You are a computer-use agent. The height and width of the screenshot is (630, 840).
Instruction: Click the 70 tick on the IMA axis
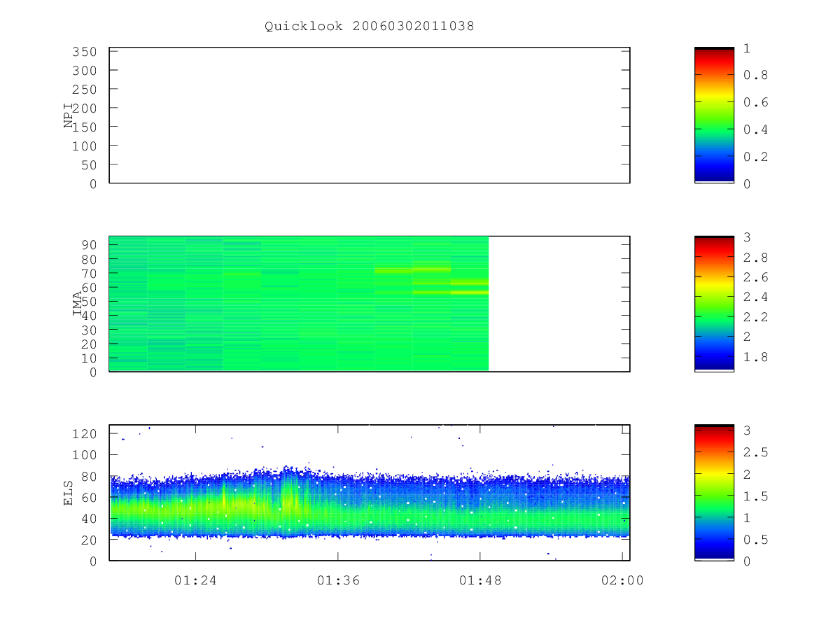87,273
